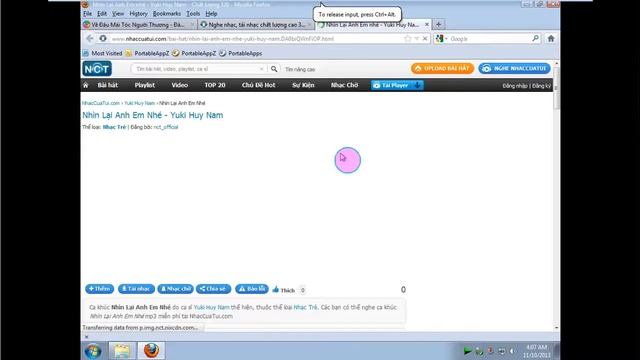
Task: Open the Bookmarks menu
Action: pos(167,13)
